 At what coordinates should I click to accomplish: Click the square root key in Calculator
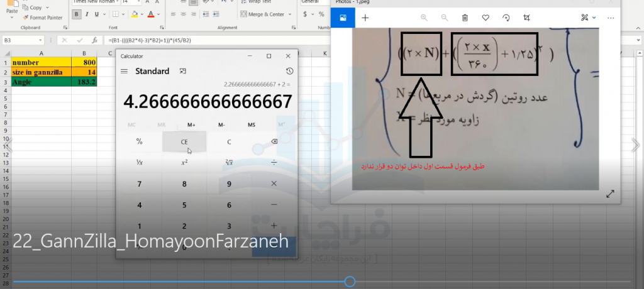tap(229, 163)
